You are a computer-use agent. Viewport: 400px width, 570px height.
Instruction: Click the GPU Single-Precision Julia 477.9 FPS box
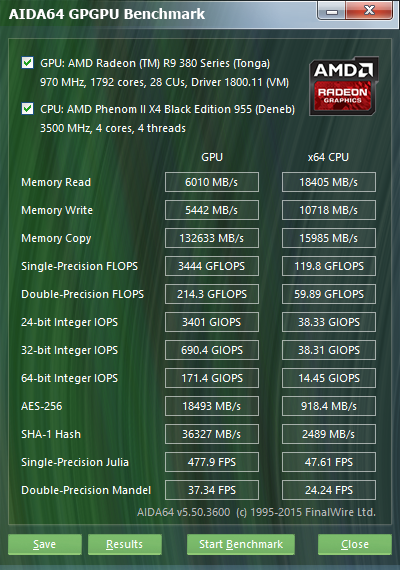(212, 462)
